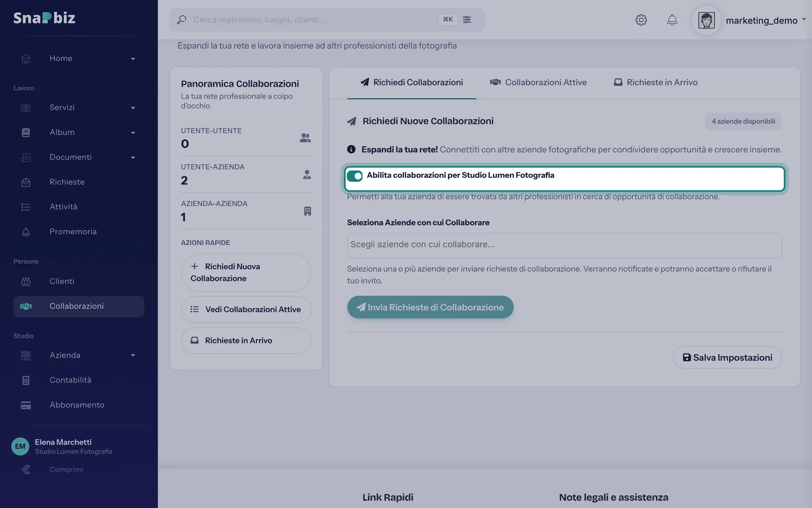This screenshot has width=812, height=508.
Task: Click the Utente-Azienda person icon
Action: [x=307, y=174]
